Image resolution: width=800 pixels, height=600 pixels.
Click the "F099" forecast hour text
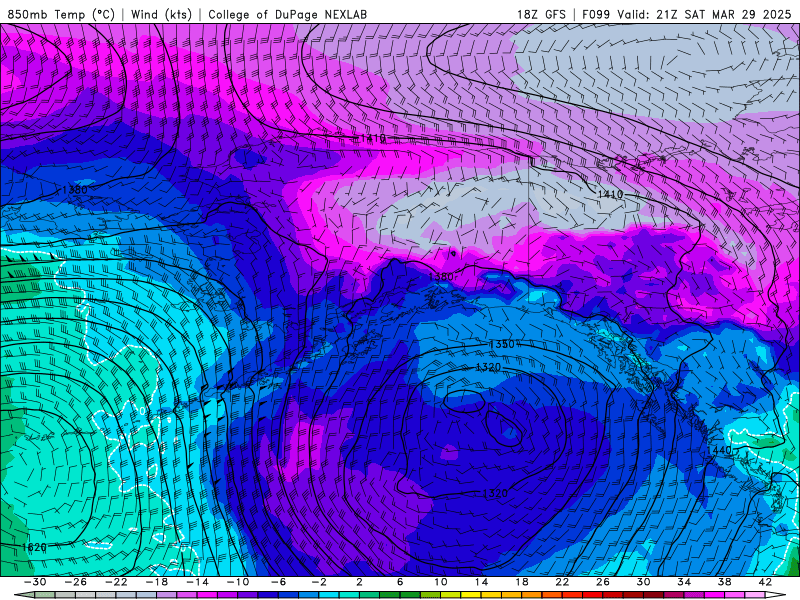pyautogui.click(x=596, y=15)
